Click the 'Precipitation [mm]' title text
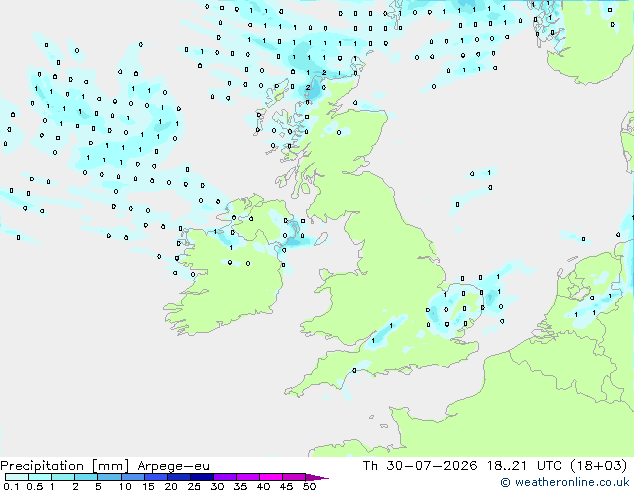Screen dimensions: 634x490 pos(65,466)
